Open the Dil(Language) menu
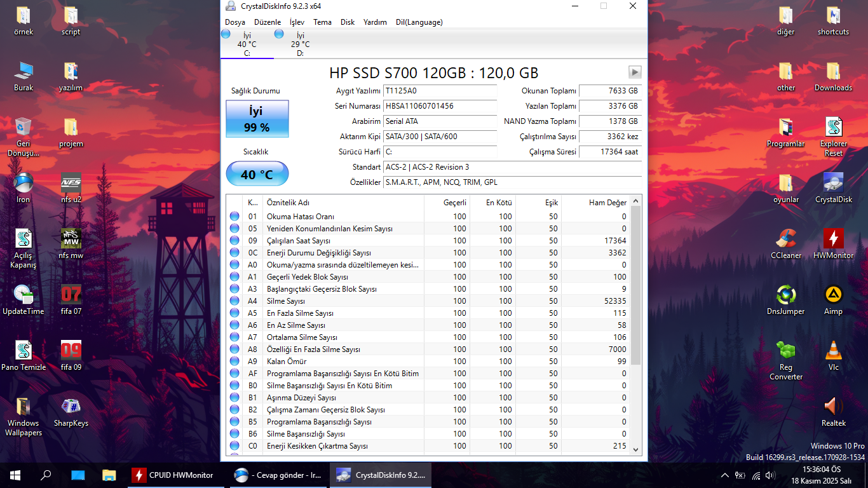 point(419,22)
